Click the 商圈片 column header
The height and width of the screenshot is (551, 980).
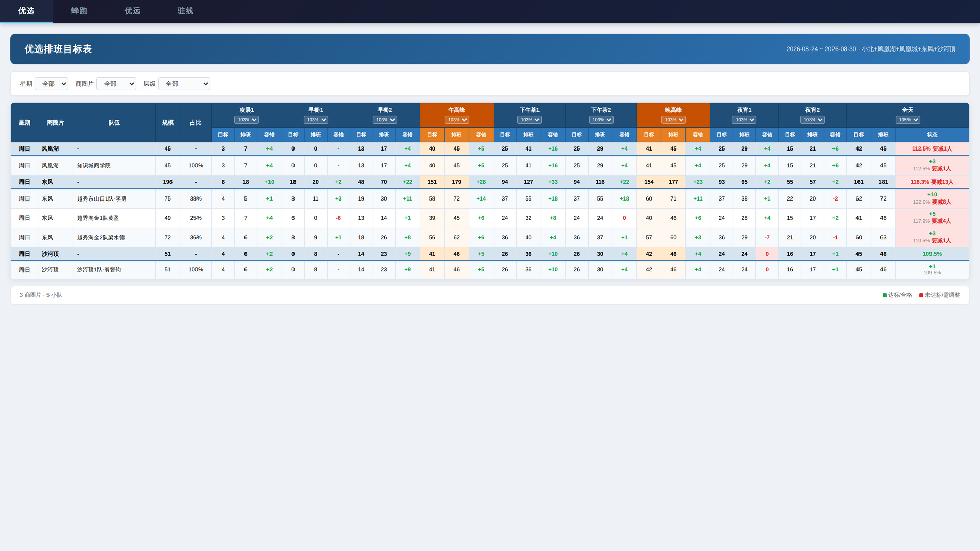[x=56, y=122]
